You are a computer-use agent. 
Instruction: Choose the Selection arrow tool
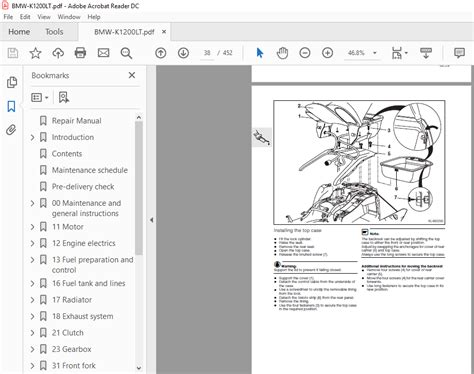260,53
